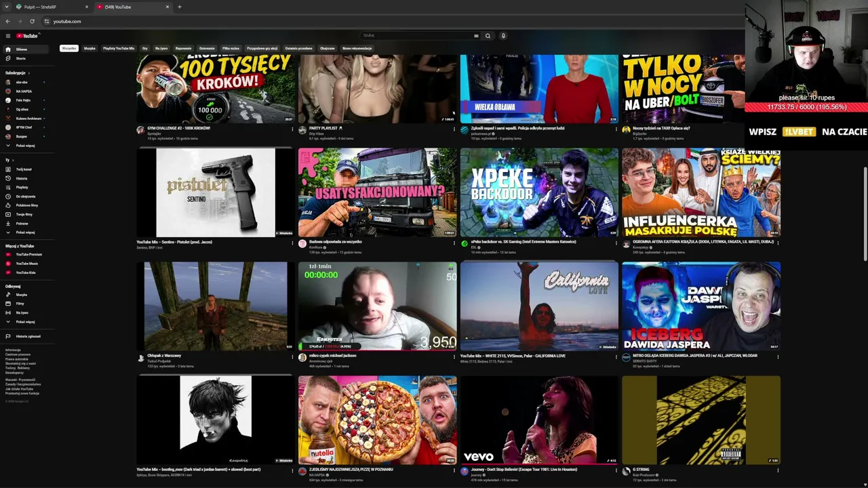Play Influencerka Masakruje Polskę thumbnail
Image resolution: width=868 pixels, height=488 pixels.
click(x=701, y=192)
